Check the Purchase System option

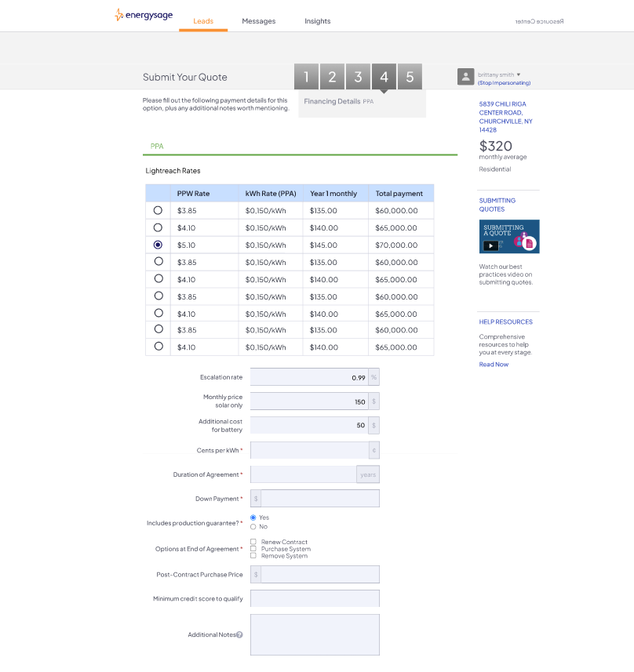click(x=253, y=549)
